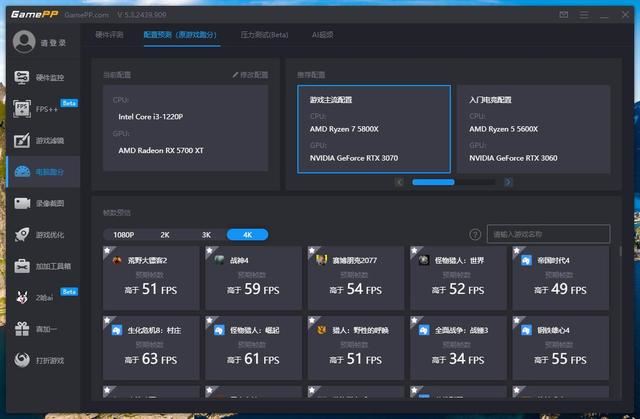Open the Cyberpunk 2077 card with 54 FPS
The height and width of the screenshot is (419, 640).
point(356,277)
